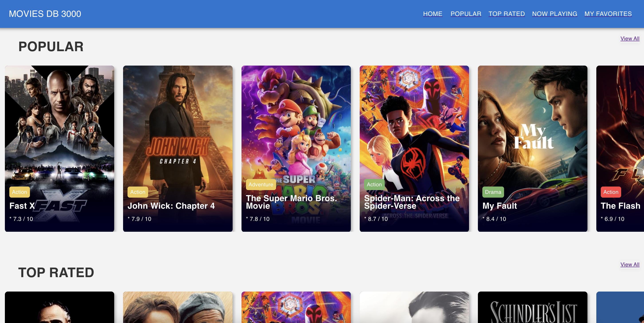Click the Fast X title text
This screenshot has height=323, width=644.
(22, 206)
